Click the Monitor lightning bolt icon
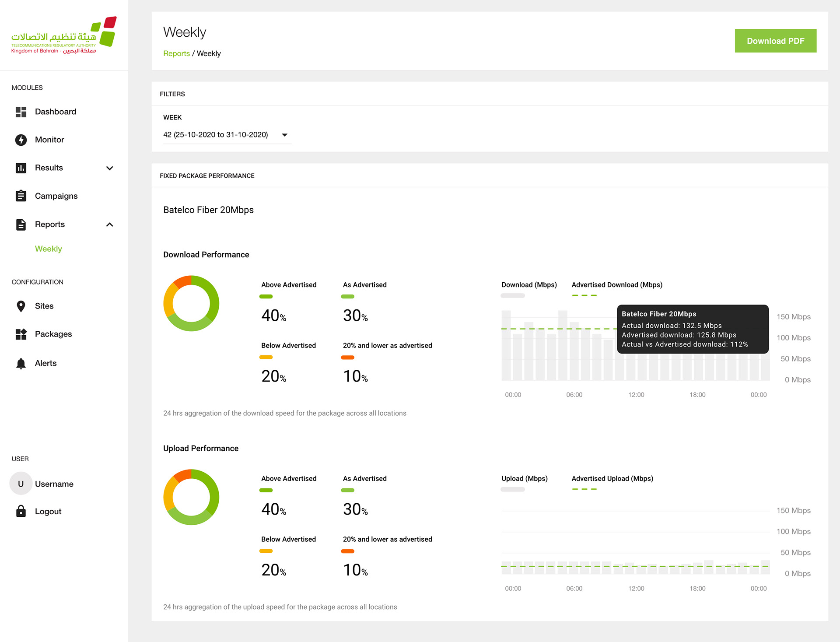 tap(21, 140)
